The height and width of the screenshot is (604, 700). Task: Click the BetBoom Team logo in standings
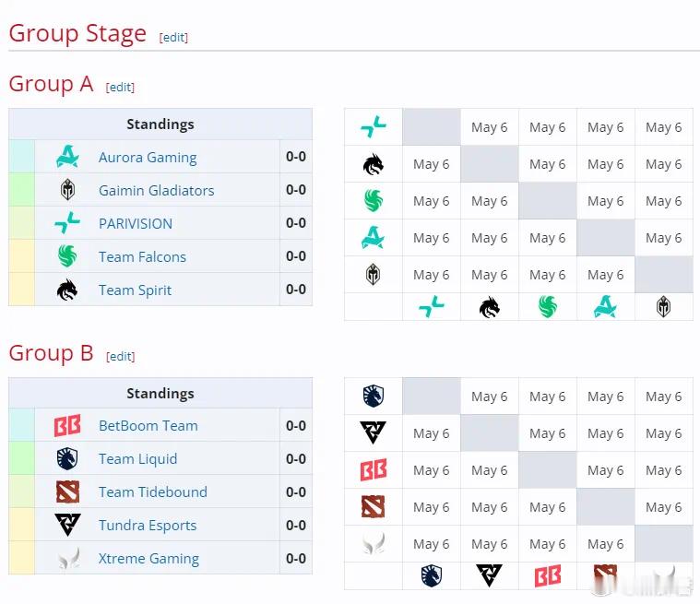tap(67, 425)
